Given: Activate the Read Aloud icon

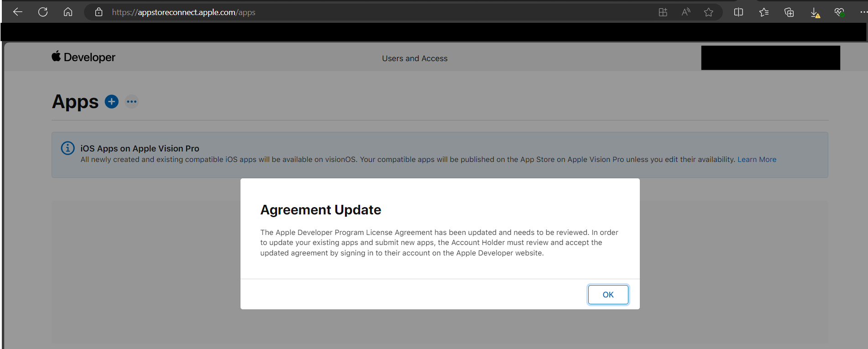Looking at the screenshot, I should click(x=686, y=12).
